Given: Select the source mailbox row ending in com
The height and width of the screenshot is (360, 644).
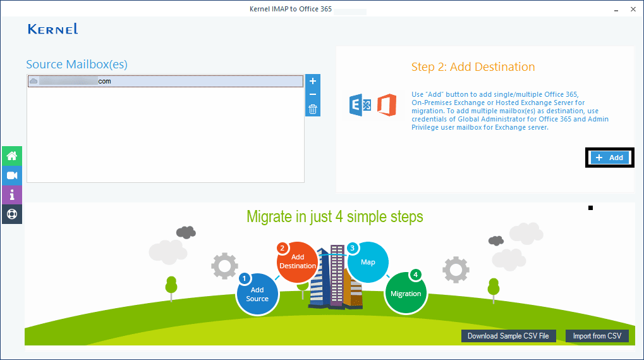Looking at the screenshot, I should 166,82.
